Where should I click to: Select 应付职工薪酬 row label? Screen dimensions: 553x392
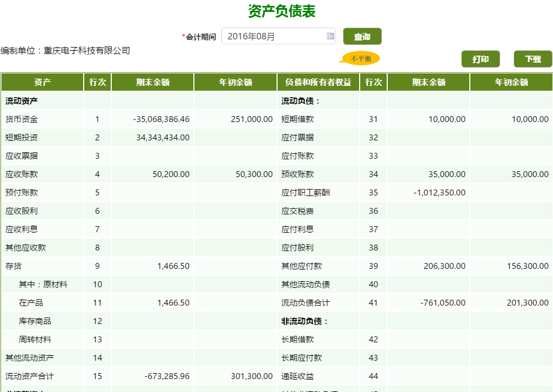pyautogui.click(x=306, y=192)
